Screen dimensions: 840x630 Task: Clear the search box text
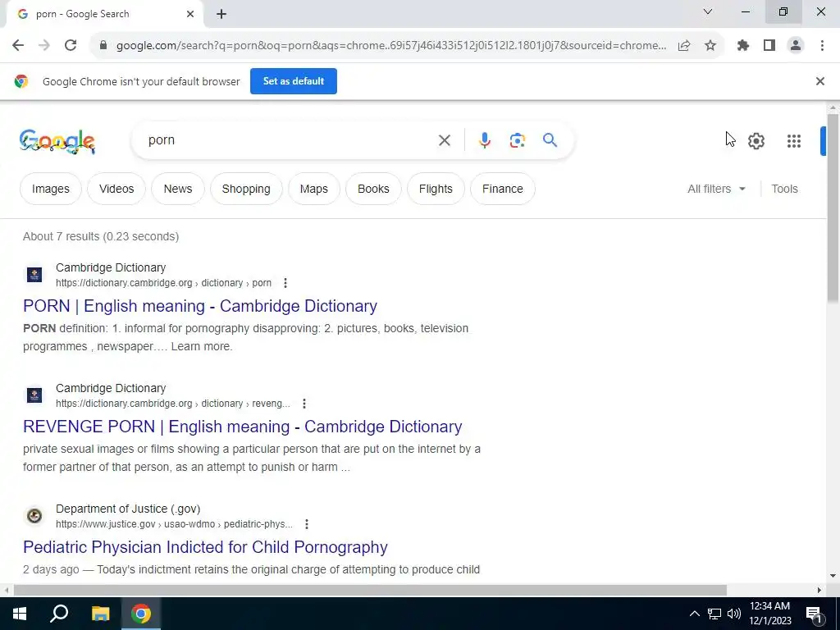tap(444, 140)
